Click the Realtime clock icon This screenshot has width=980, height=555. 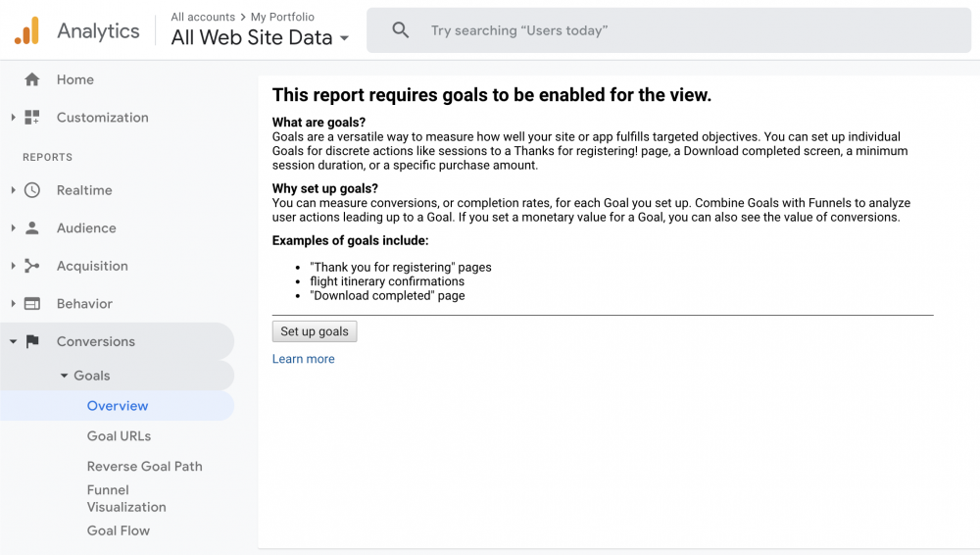(x=32, y=190)
